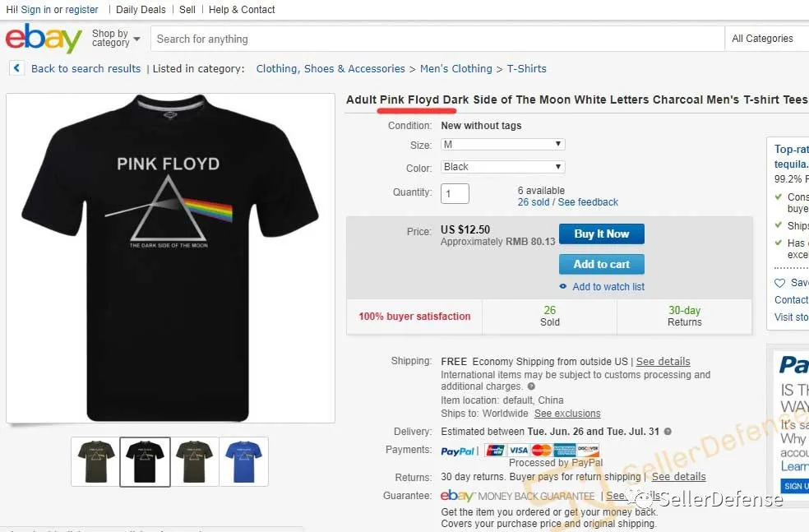The image size is (809, 532).
Task: Click the eye icon for watch list
Action: click(x=563, y=287)
